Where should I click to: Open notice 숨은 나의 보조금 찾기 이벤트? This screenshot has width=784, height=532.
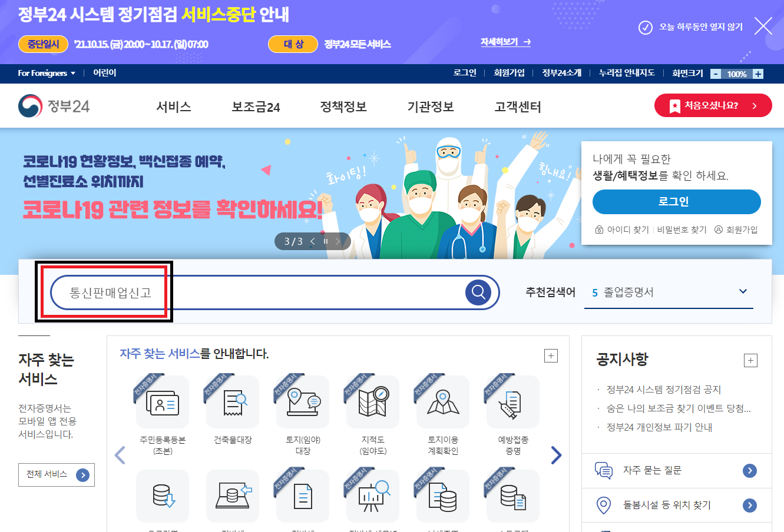pos(679,408)
